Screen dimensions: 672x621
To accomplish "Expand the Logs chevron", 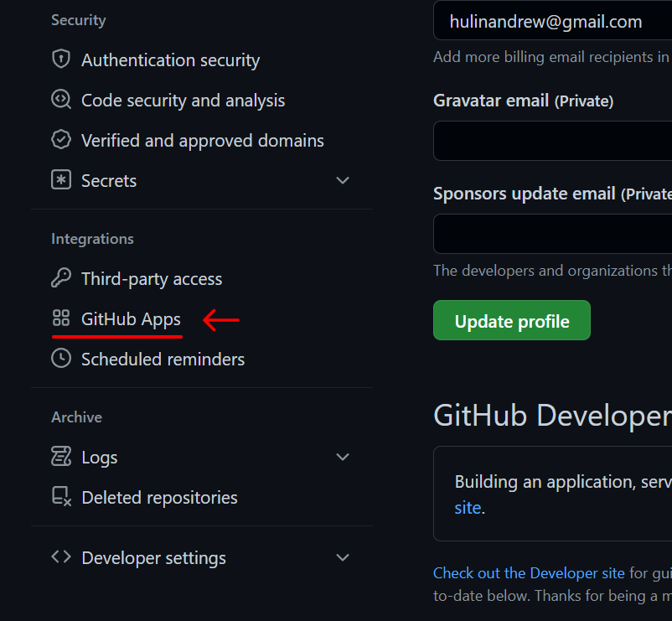I will 343,457.
